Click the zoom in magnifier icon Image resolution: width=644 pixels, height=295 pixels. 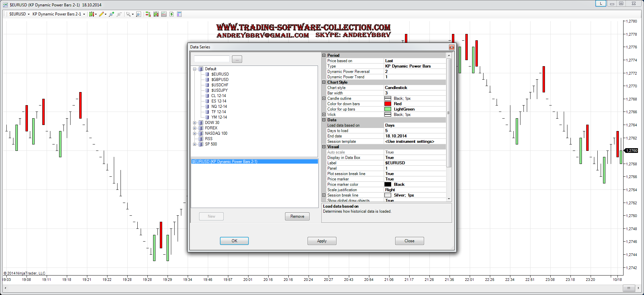point(111,14)
